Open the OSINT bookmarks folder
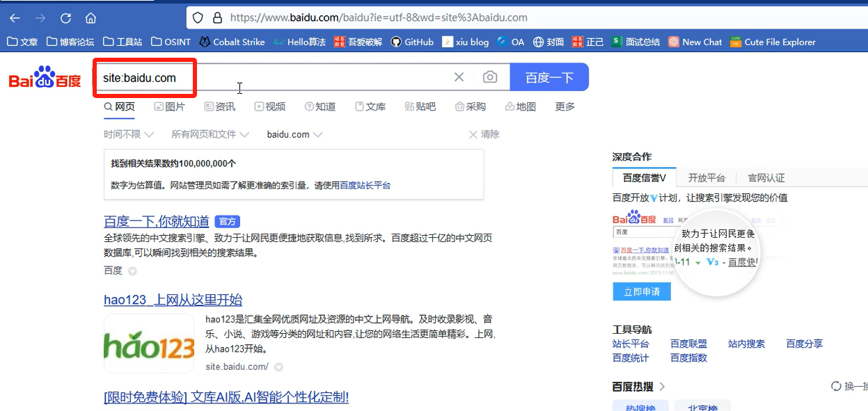The image size is (868, 411). coord(171,42)
